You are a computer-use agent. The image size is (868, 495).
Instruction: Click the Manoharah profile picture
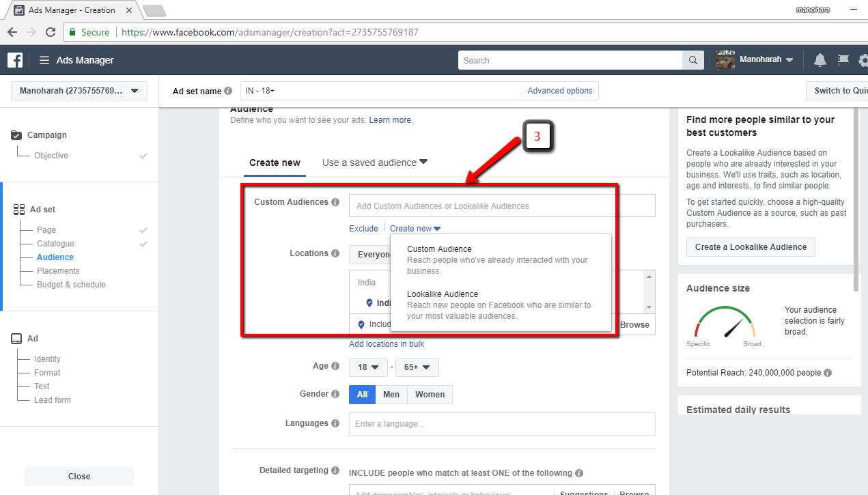(725, 60)
